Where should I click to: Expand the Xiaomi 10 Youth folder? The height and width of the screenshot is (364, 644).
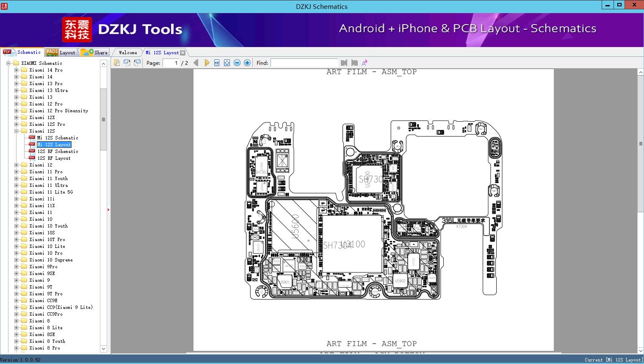pyautogui.click(x=17, y=226)
